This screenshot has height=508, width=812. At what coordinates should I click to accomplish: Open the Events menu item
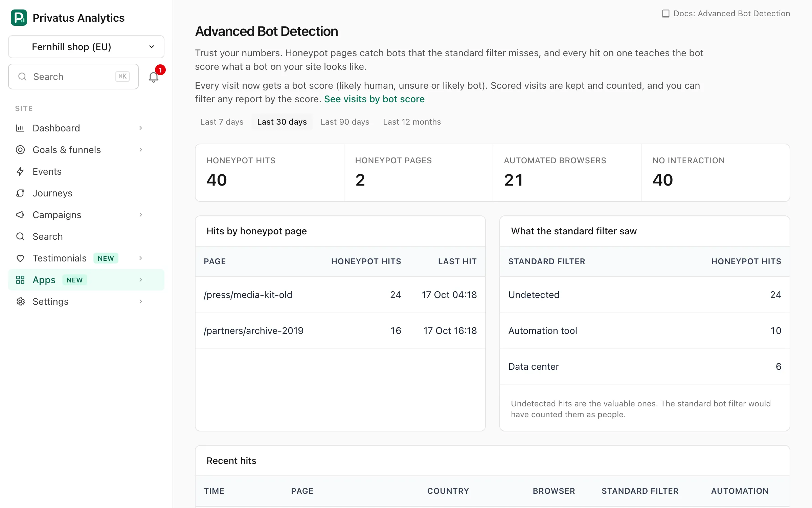[86, 171]
